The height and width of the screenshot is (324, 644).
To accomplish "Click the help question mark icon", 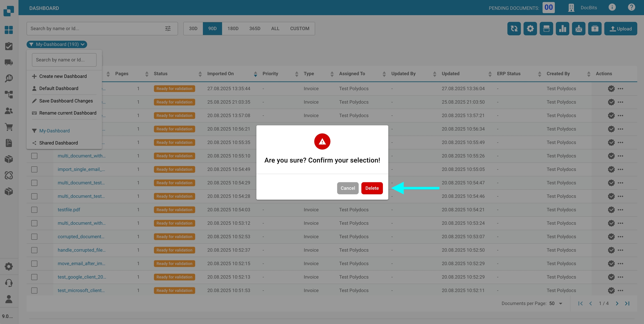I will pyautogui.click(x=631, y=8).
